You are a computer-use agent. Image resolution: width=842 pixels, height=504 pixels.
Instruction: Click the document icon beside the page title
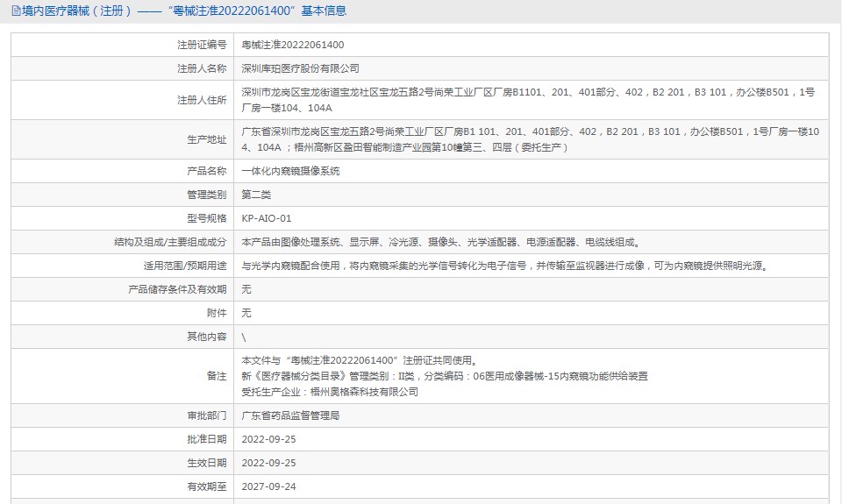(x=16, y=11)
